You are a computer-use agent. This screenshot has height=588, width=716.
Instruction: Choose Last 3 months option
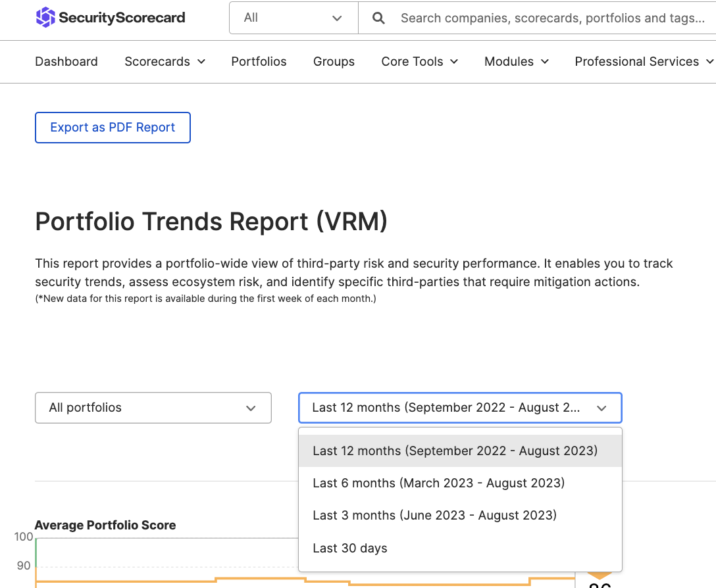click(x=460, y=516)
